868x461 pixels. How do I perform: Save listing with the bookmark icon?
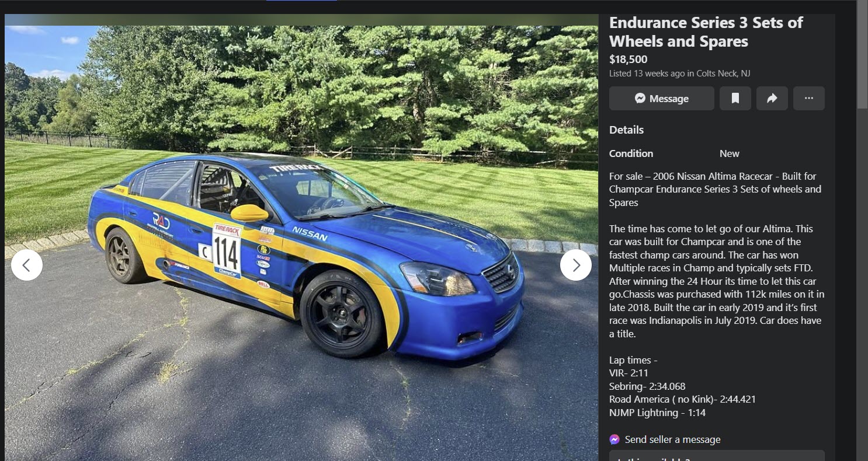tap(735, 99)
